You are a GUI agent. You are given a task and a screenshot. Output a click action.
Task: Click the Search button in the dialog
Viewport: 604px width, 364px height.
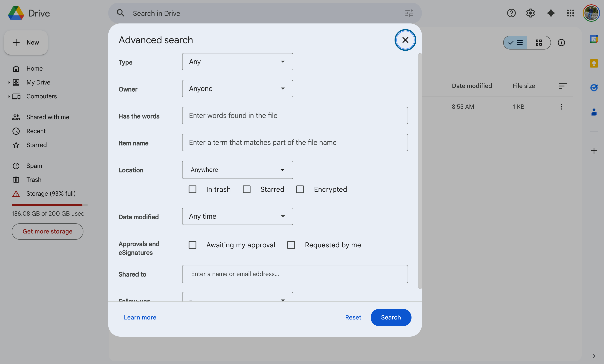(390, 318)
